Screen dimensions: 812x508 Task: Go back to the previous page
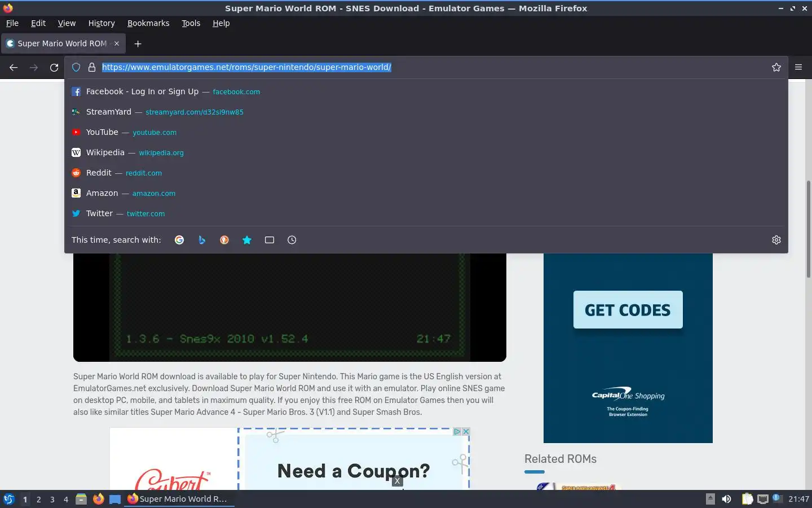click(x=14, y=68)
